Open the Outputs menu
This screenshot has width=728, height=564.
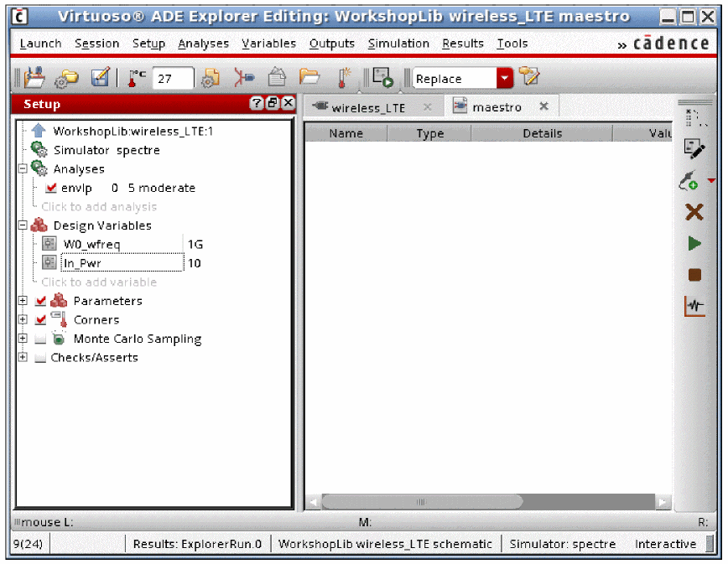point(332,44)
